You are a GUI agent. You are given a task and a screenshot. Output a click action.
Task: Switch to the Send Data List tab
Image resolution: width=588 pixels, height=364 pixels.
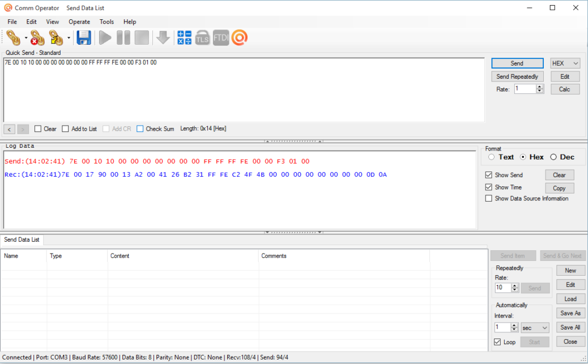pos(22,239)
